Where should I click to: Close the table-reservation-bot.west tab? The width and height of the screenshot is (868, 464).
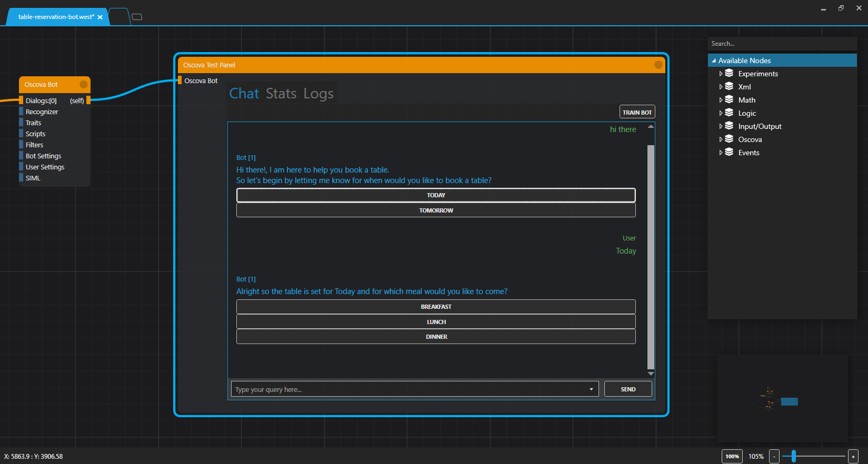[x=100, y=17]
